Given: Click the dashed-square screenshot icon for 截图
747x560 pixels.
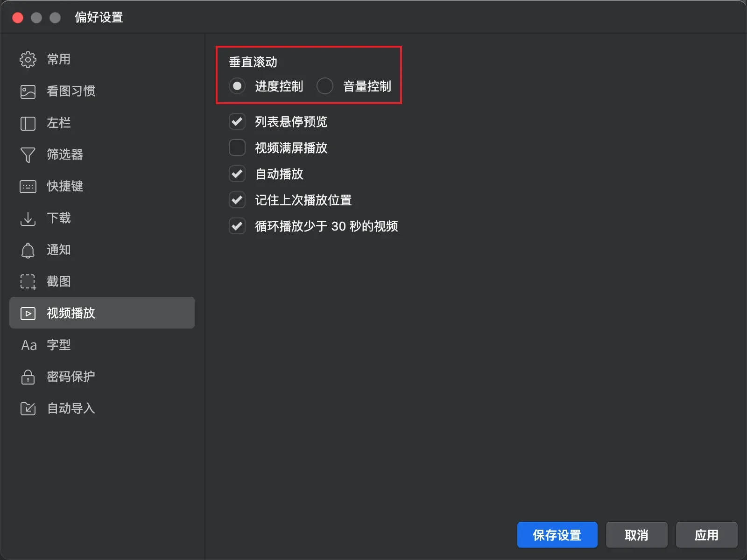Looking at the screenshot, I should point(28,282).
